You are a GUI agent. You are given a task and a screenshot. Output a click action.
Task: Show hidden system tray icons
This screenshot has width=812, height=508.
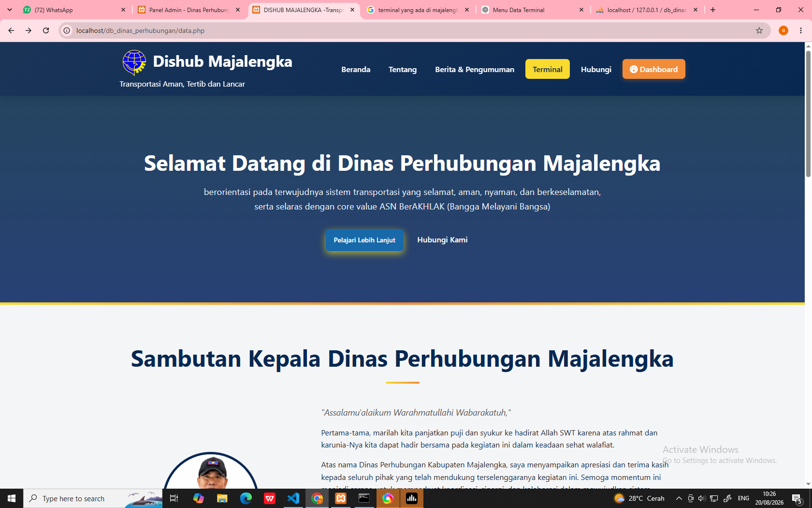[x=679, y=498]
